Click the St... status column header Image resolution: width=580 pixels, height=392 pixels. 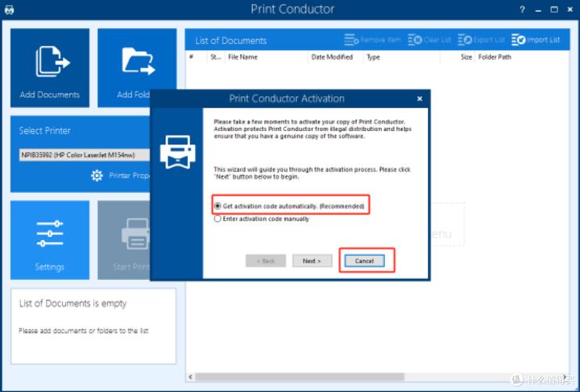pyautogui.click(x=216, y=57)
